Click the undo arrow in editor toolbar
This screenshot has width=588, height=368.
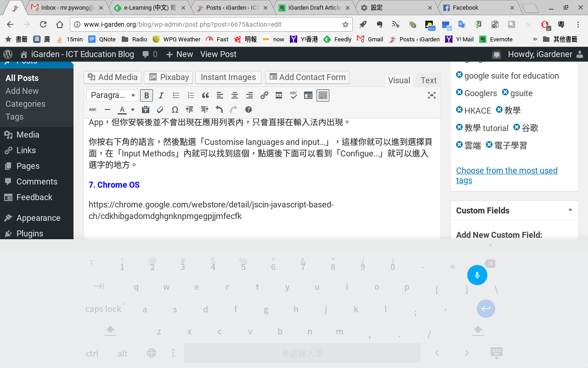pos(219,109)
